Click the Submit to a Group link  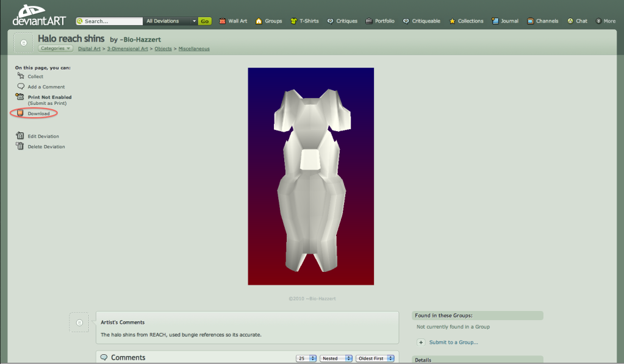pyautogui.click(x=454, y=342)
